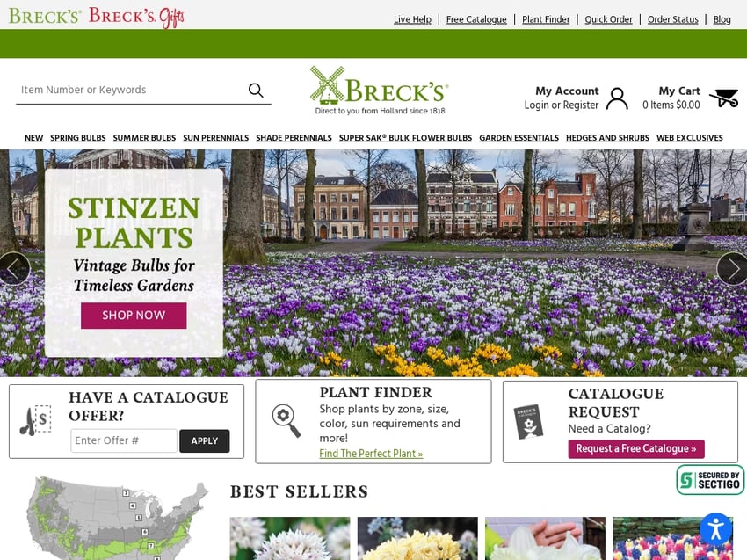Open the Live Help link
This screenshot has height=560, width=747.
coord(412,19)
